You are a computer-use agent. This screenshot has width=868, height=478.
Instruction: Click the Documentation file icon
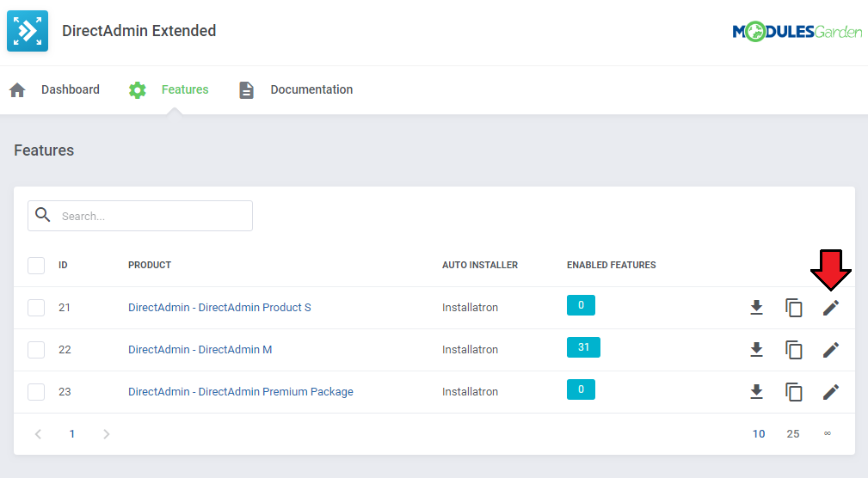(246, 89)
